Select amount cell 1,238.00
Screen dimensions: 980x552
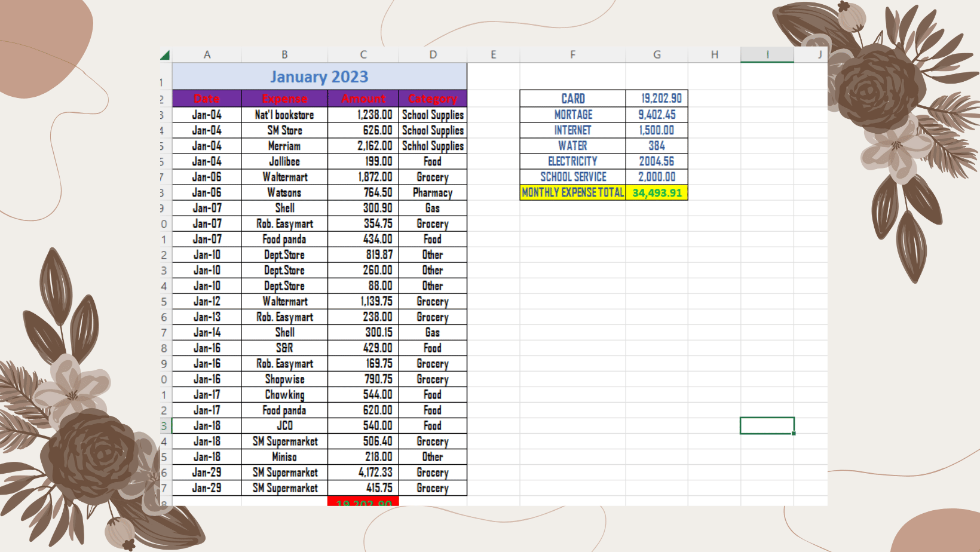(363, 115)
